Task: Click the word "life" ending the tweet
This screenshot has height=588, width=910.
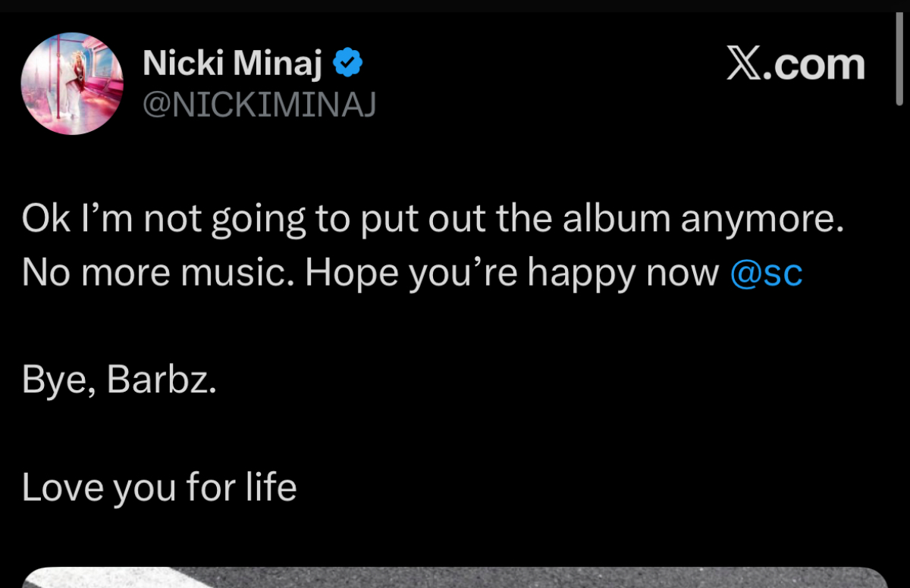Action: [x=270, y=487]
